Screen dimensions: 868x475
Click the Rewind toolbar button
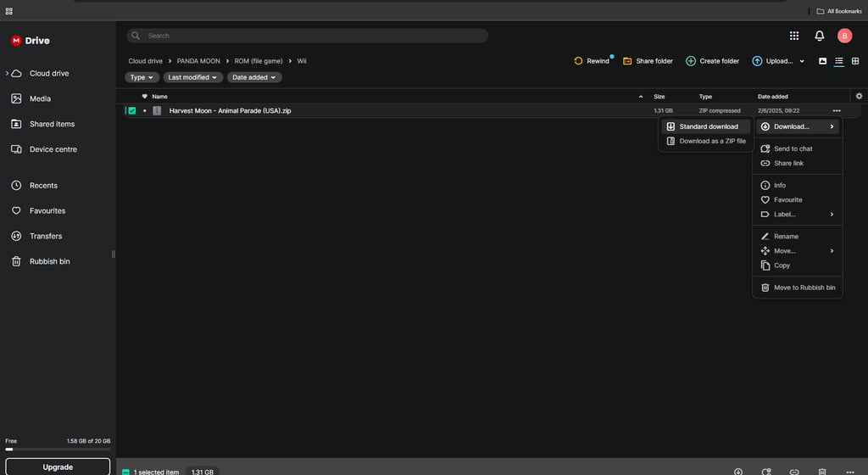pos(592,61)
